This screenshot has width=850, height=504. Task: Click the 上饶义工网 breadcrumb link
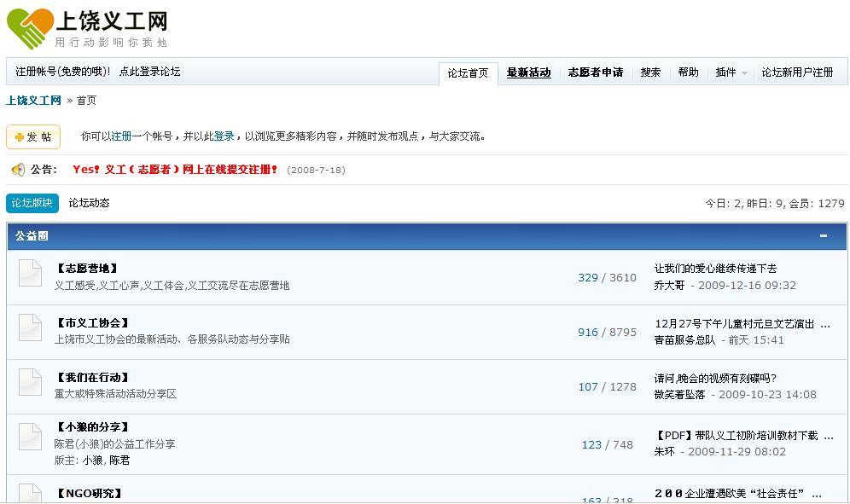(x=33, y=101)
